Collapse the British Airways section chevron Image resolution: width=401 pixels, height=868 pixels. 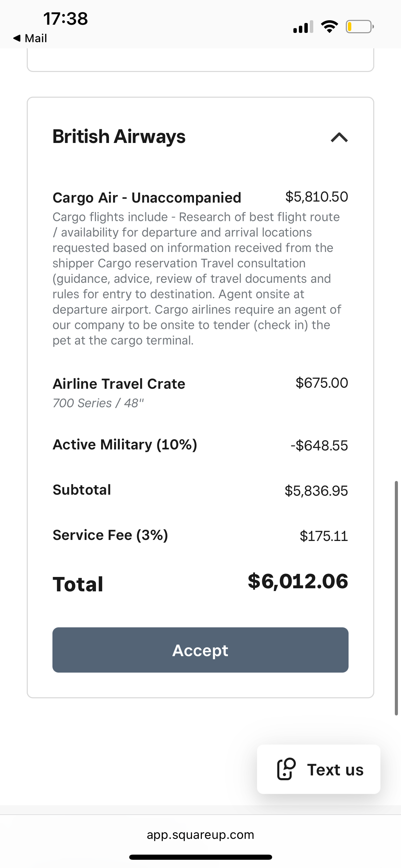point(339,137)
